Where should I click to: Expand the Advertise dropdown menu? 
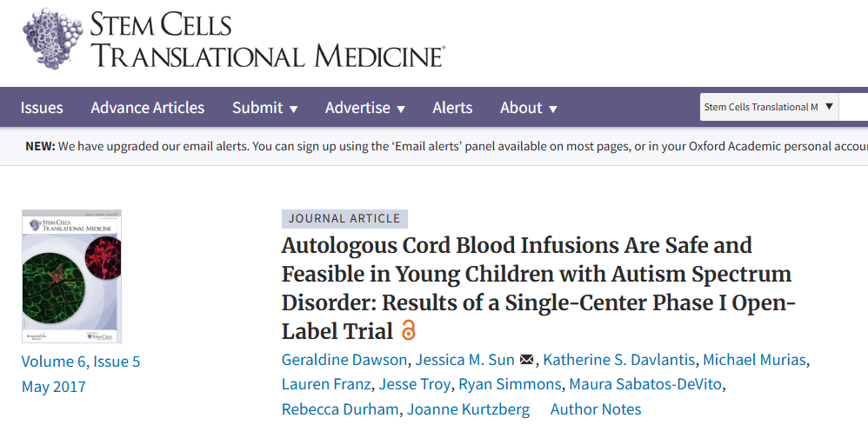coord(364,108)
